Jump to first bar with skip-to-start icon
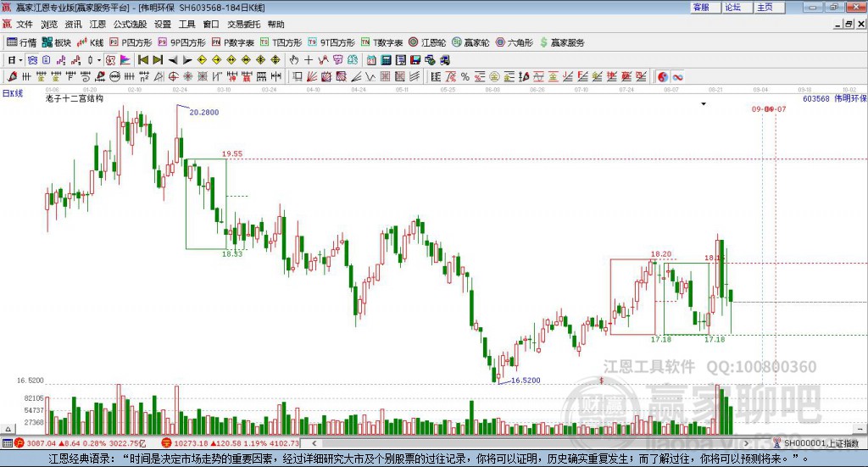Image resolution: width=868 pixels, height=467 pixels. tap(142, 60)
